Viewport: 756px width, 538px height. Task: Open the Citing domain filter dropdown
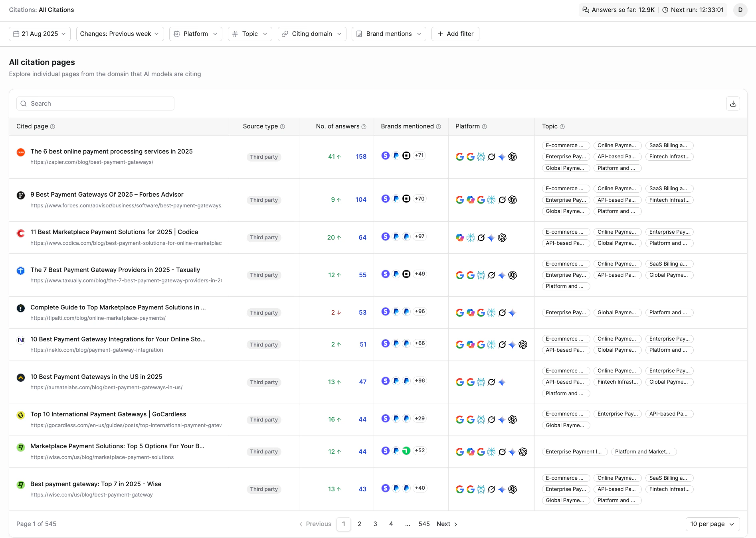pos(312,34)
